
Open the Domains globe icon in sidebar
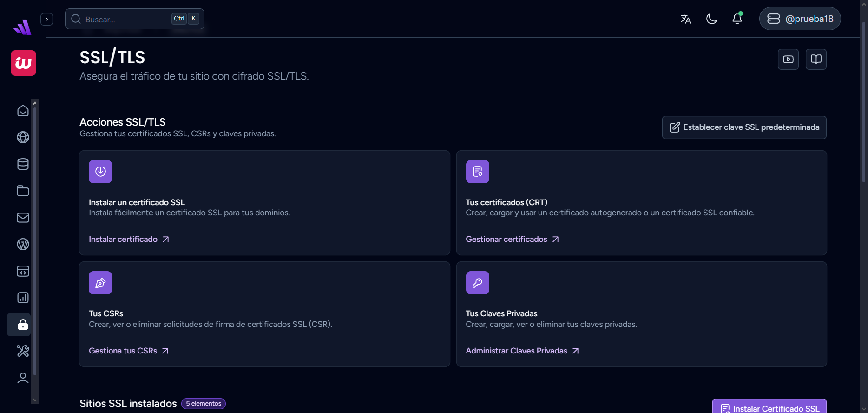click(23, 137)
